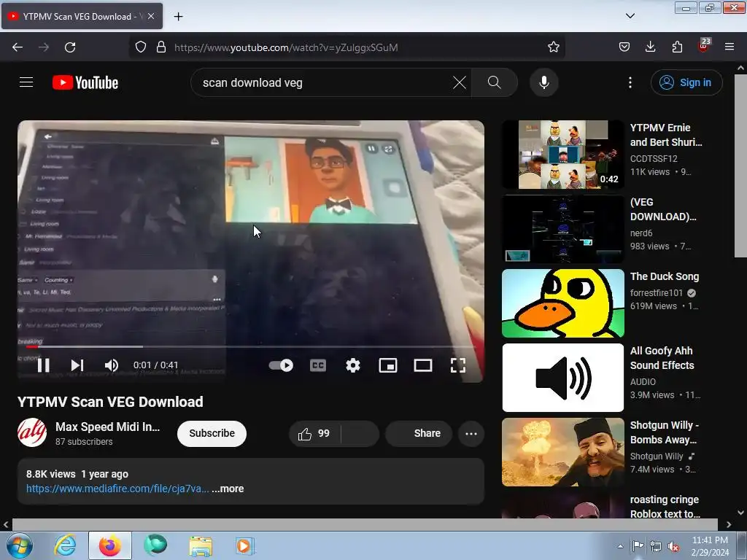Open Firefox application menu

tap(729, 47)
